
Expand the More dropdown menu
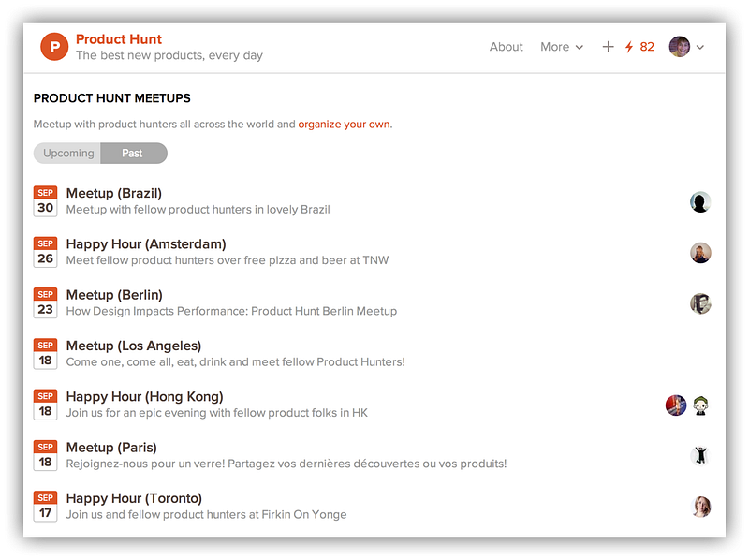tap(562, 47)
